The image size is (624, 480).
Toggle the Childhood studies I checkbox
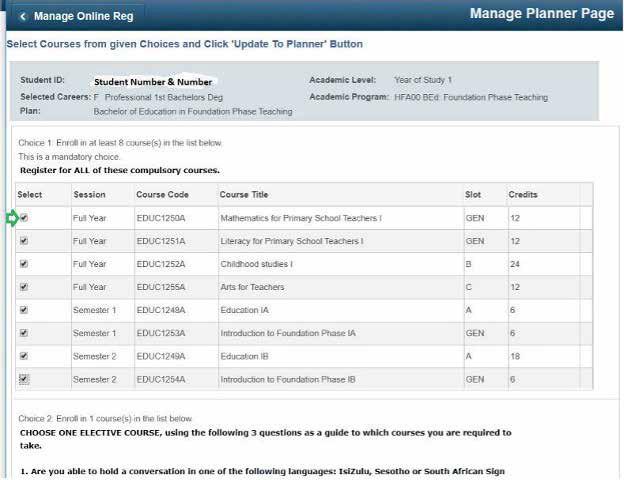24,264
